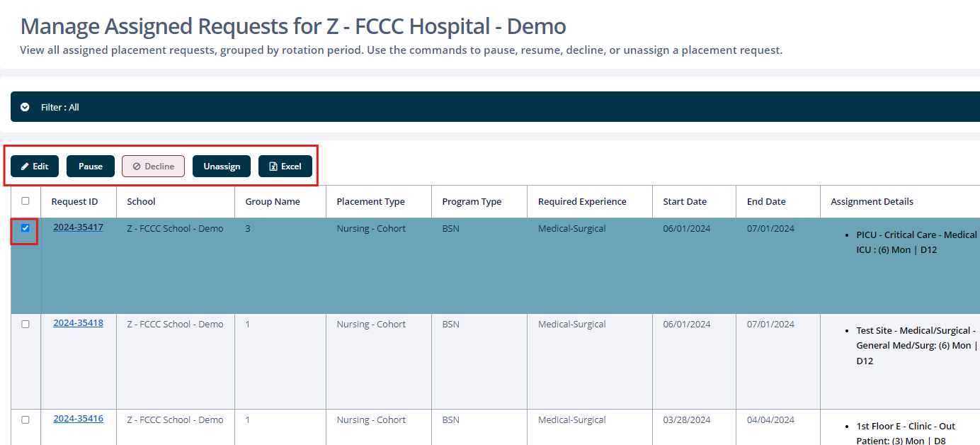
Task: Check the checkbox for request 2024-35418
Action: [x=25, y=323]
